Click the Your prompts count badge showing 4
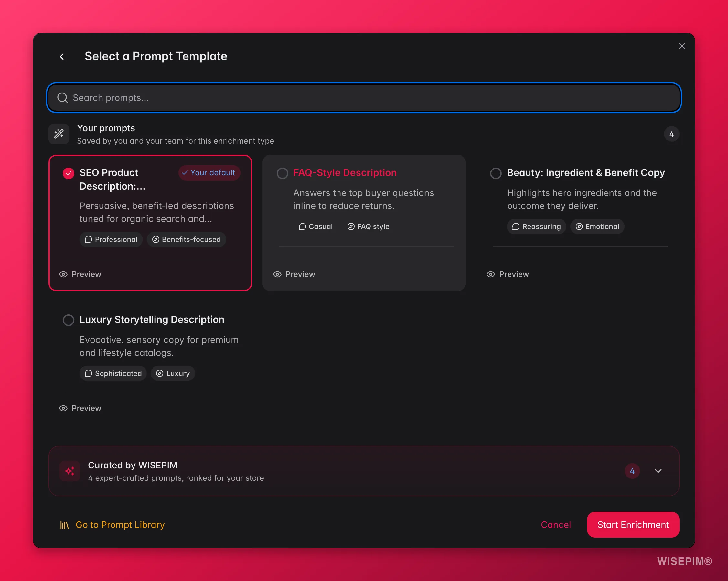 click(x=671, y=134)
